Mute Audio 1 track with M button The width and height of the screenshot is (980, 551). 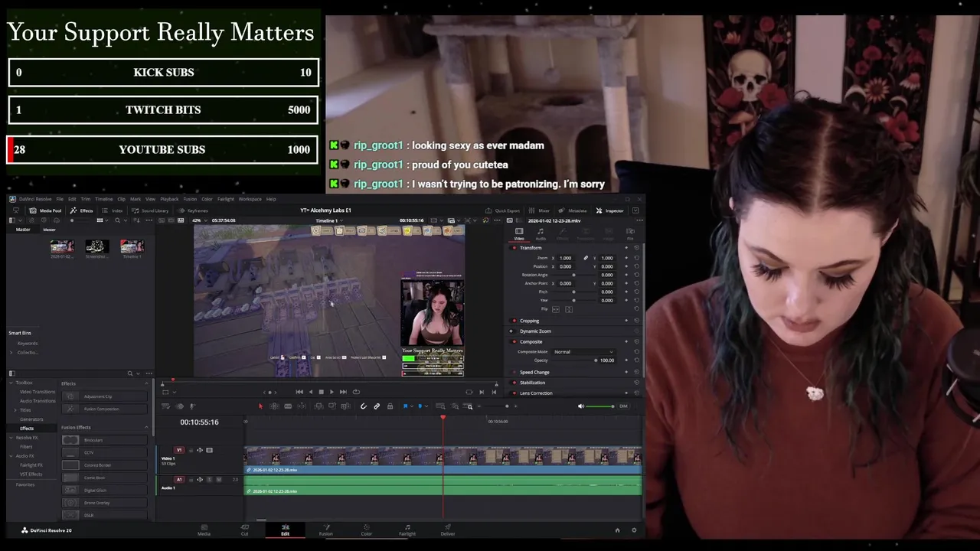click(x=219, y=480)
